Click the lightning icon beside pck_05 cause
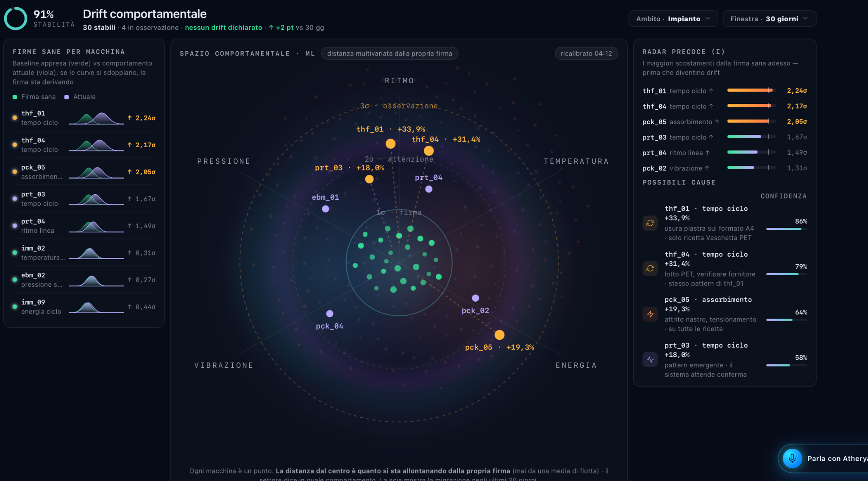The width and height of the screenshot is (868, 481). (x=650, y=314)
